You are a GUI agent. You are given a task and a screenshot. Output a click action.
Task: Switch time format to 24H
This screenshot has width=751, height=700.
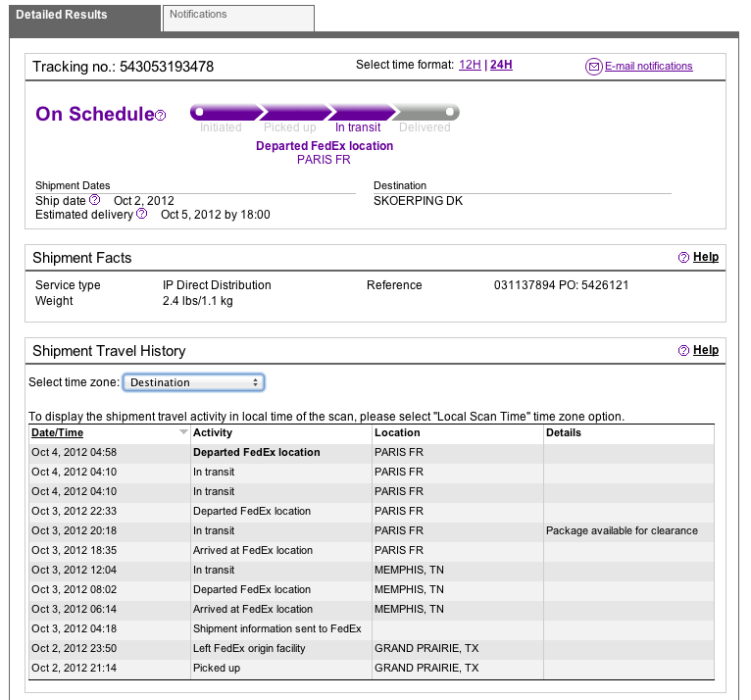(x=501, y=65)
